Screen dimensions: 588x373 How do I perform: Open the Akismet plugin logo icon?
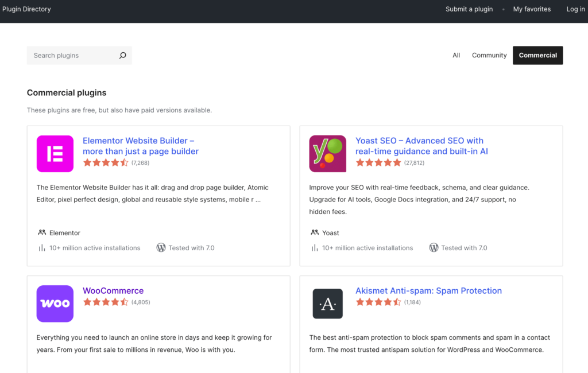click(328, 304)
